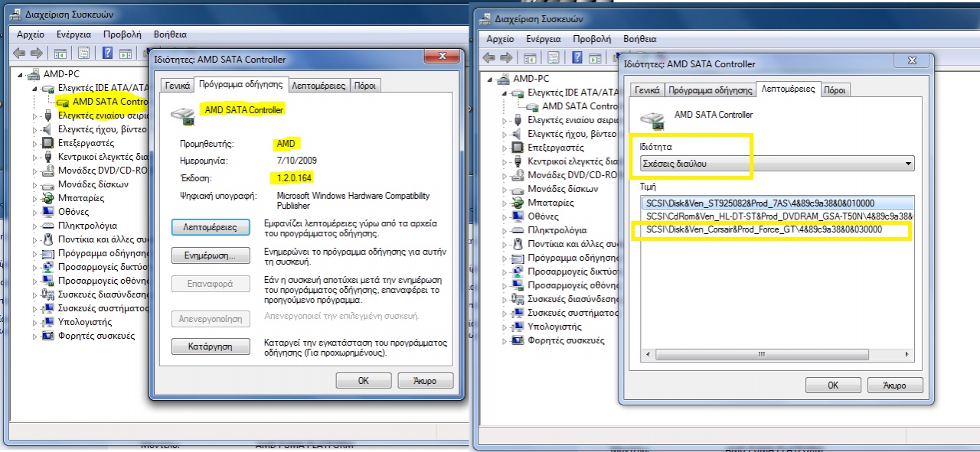Click Forward arrow in left Device Manager toolbar
This screenshot has height=452, width=980.
35,53
